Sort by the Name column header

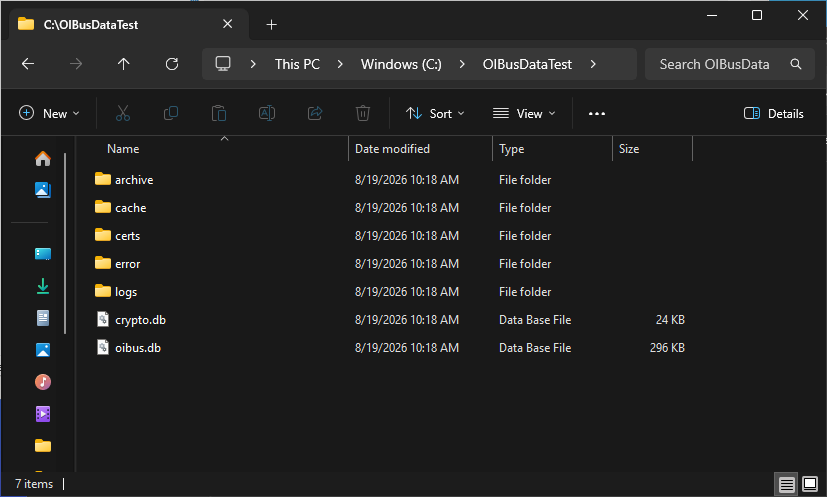123,149
